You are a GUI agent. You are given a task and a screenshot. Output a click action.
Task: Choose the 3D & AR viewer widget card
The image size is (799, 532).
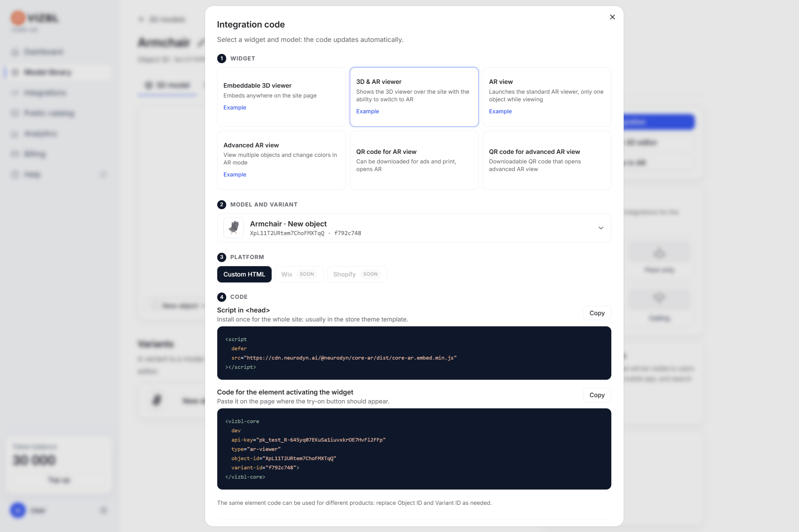click(414, 97)
